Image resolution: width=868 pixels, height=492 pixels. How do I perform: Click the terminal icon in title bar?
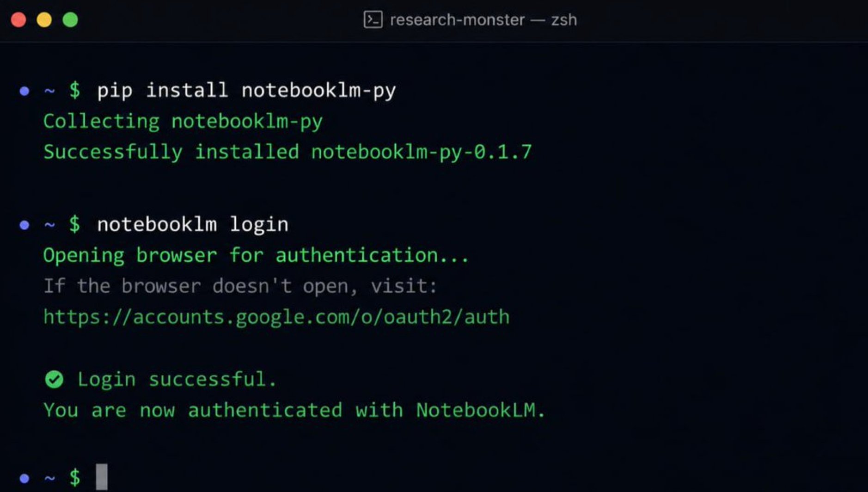click(373, 20)
